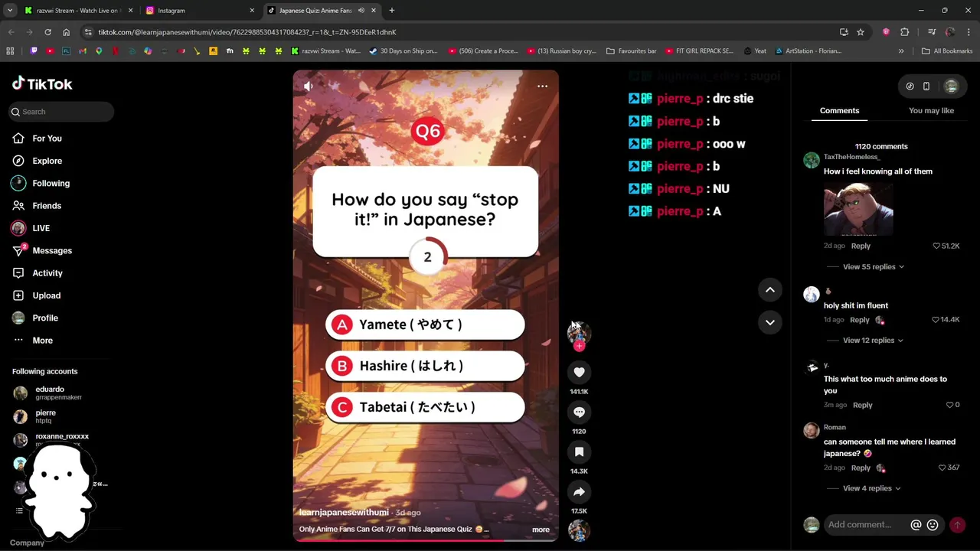The image size is (980, 551).
Task: Insert a mention with the @ icon
Action: [x=916, y=525]
